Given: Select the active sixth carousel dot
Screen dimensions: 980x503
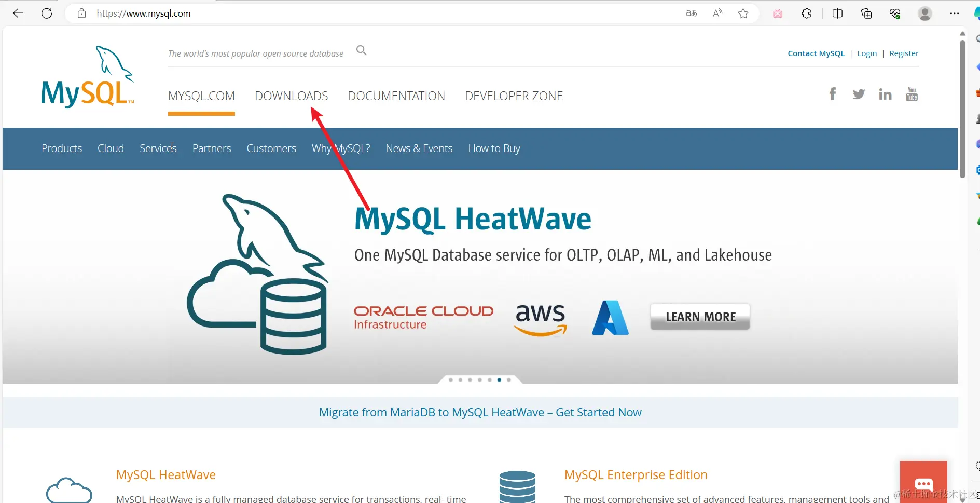Looking at the screenshot, I should [499, 380].
